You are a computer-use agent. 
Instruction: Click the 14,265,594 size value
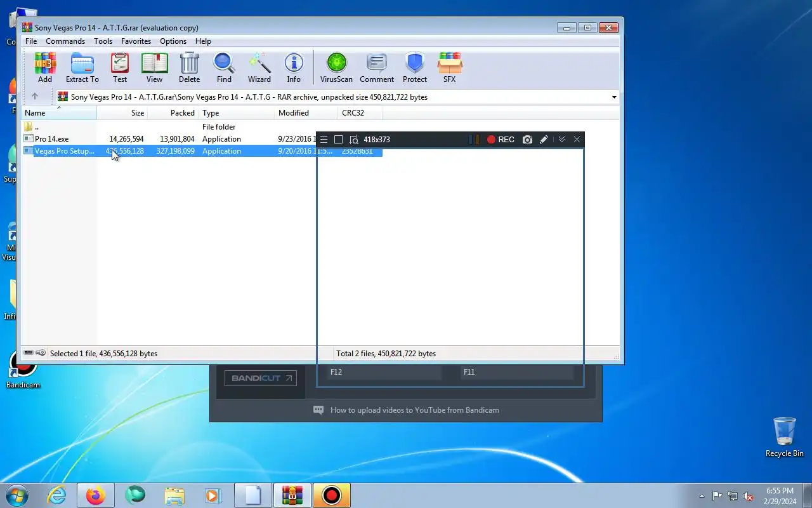click(x=126, y=139)
